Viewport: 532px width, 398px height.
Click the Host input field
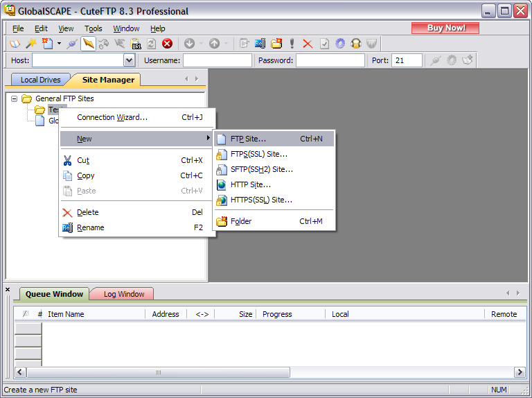(78, 60)
